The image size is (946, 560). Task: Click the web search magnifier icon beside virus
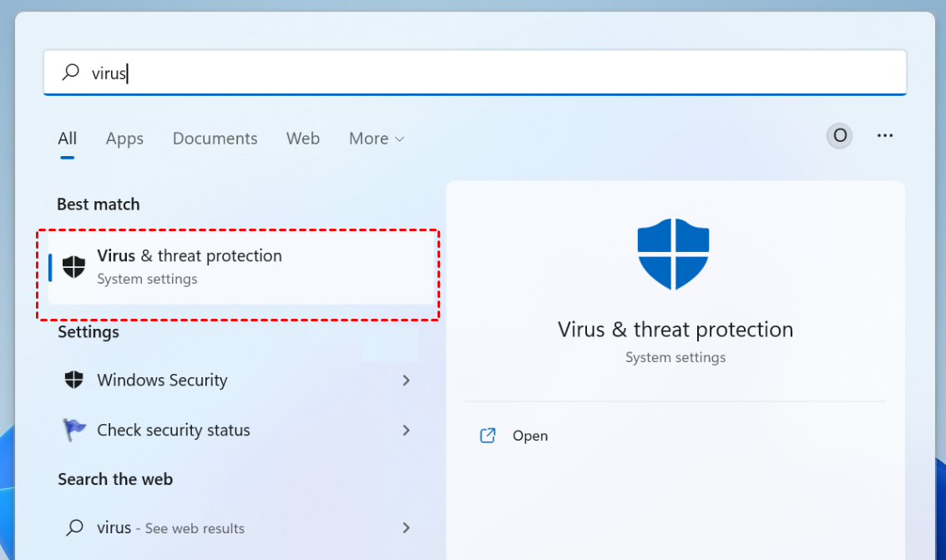[x=74, y=527]
